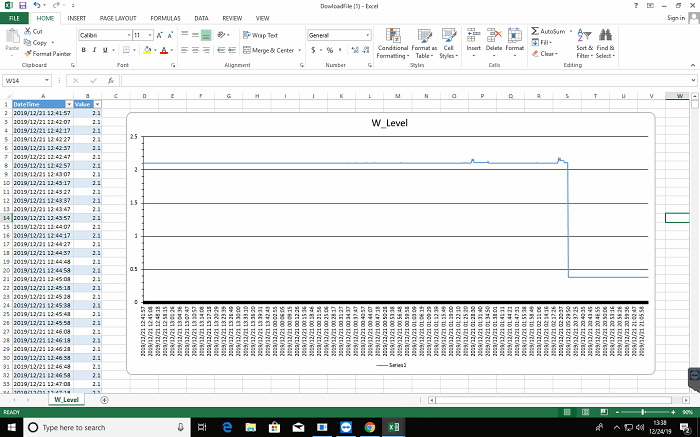Toggle Bold formatting
The height and width of the screenshot is (437, 700).
click(83, 49)
